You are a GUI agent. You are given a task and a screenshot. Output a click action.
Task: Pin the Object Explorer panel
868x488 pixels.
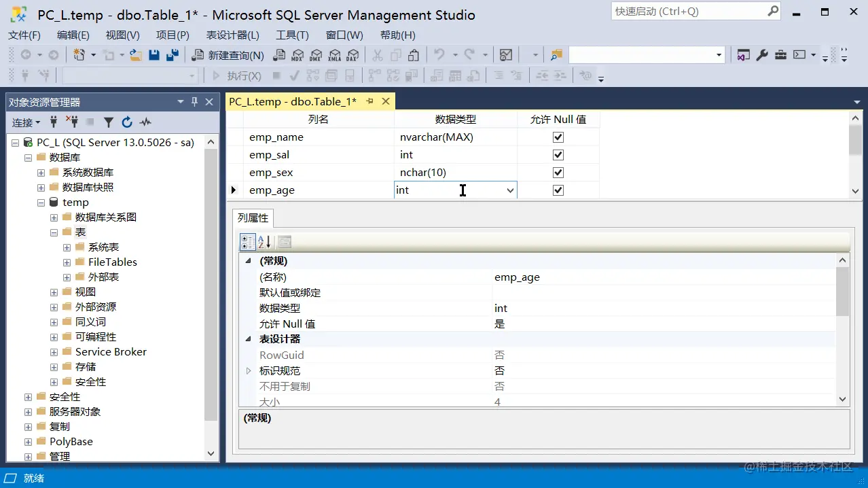(194, 102)
